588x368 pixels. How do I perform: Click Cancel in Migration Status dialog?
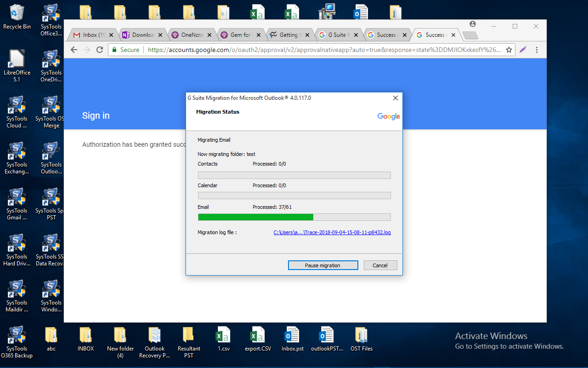point(380,265)
